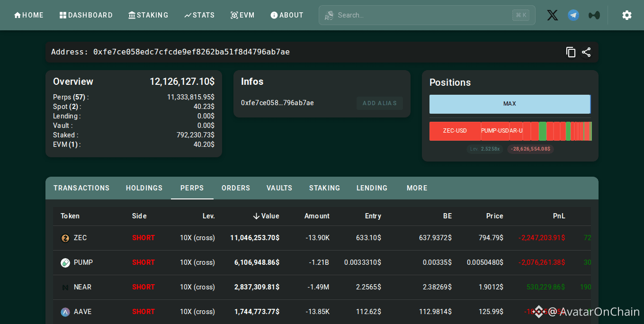Select the ZEC-USD position segment

coord(455,131)
